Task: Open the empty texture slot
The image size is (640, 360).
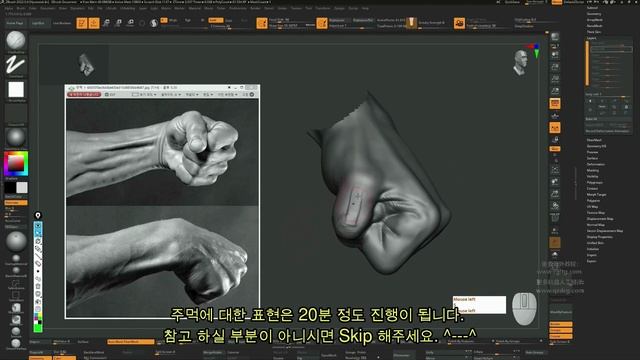Action: 16,113
